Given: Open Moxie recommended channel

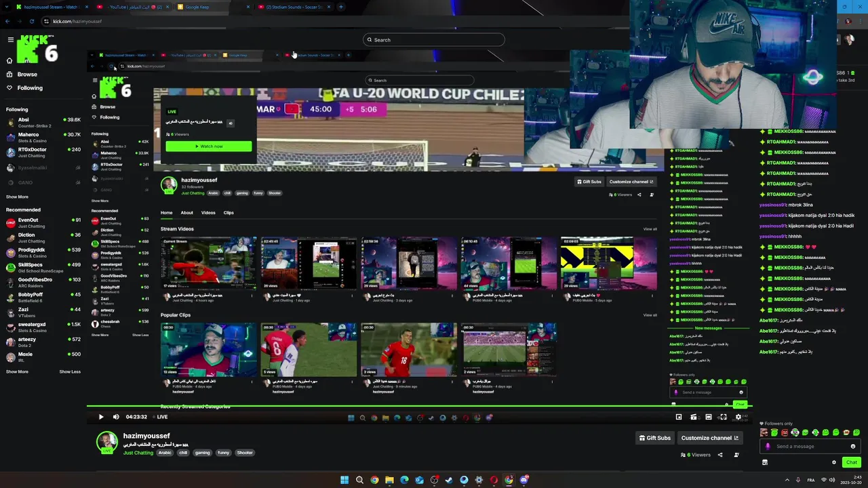Looking at the screenshot, I should [42, 357].
